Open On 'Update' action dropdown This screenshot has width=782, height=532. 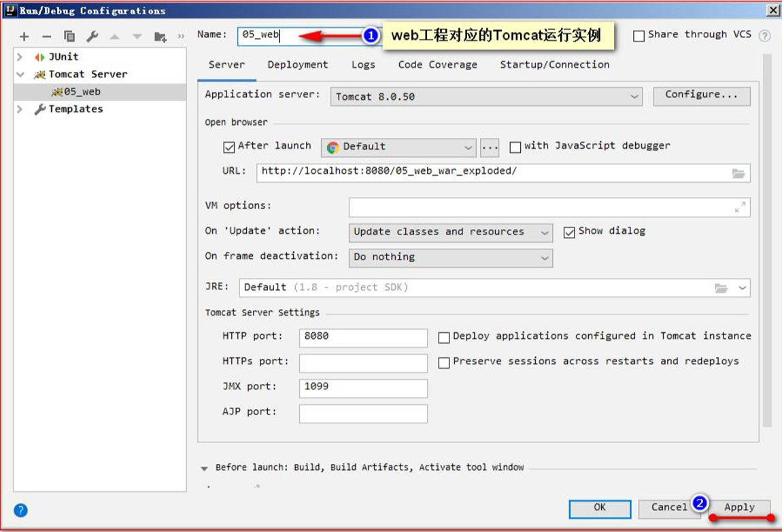[x=450, y=232]
